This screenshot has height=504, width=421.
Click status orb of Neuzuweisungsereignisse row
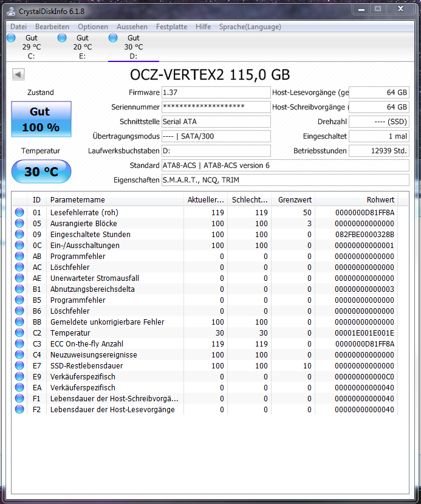point(19,354)
